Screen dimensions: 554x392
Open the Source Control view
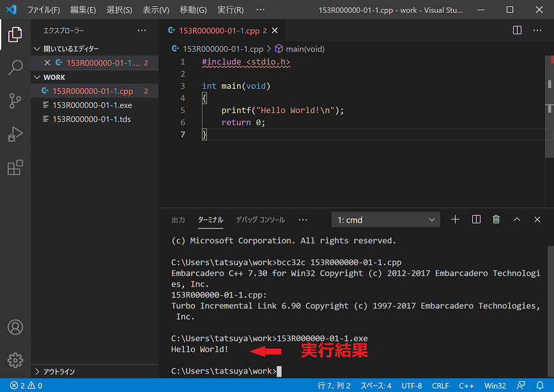(x=15, y=101)
